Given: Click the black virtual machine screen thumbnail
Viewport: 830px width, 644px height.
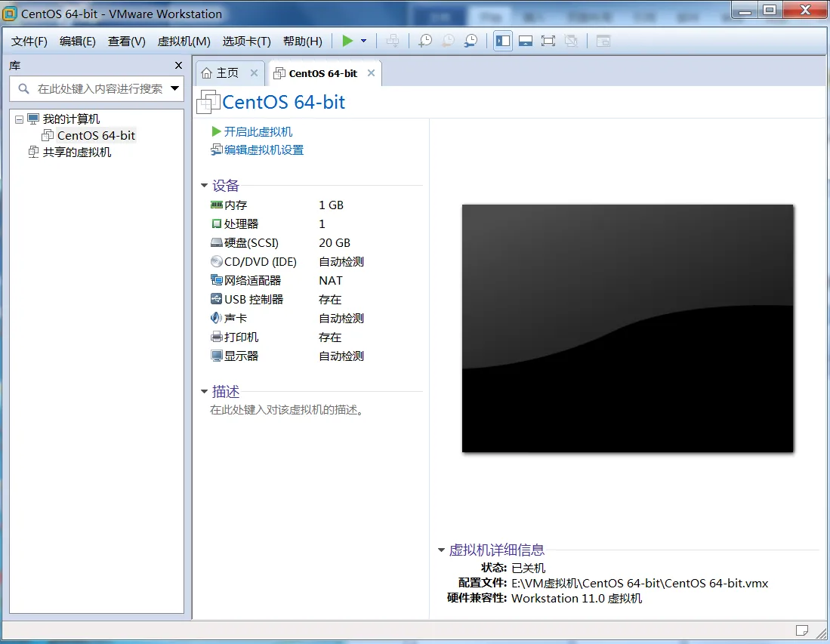Looking at the screenshot, I should pos(628,328).
